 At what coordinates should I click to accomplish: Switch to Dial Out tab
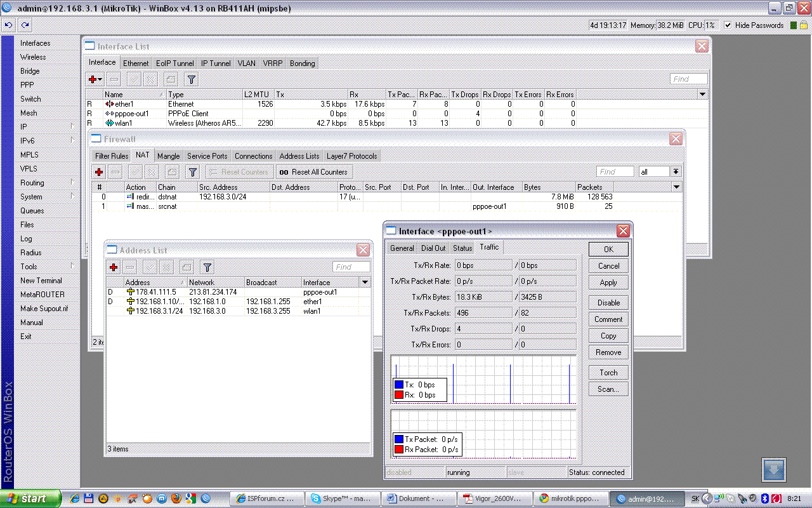point(433,248)
